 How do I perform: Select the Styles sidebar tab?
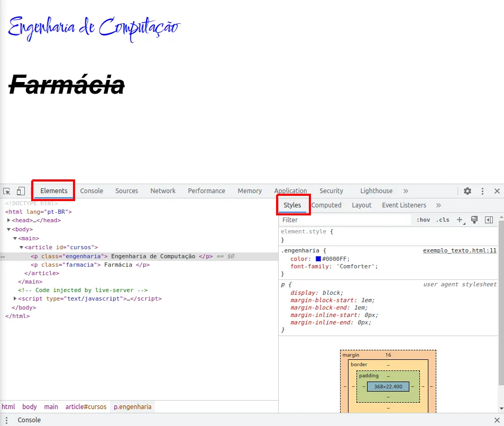click(292, 205)
